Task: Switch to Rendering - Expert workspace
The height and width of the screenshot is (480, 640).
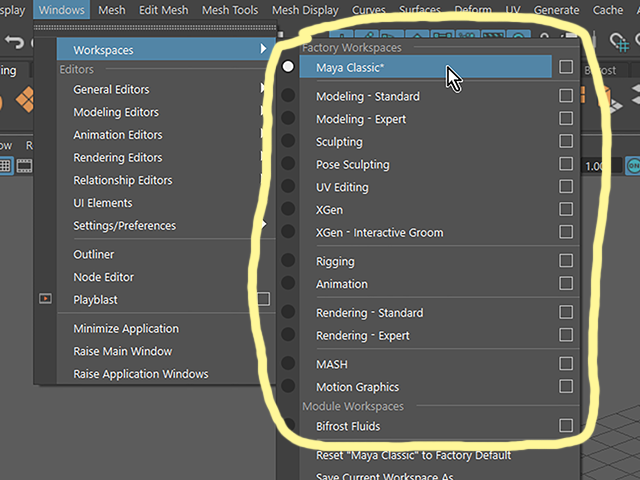Action: tap(426, 336)
